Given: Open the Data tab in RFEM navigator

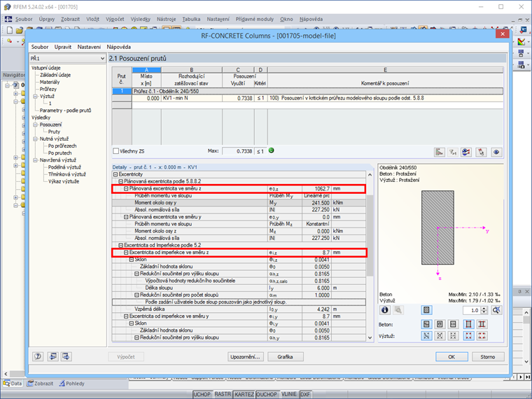Looking at the screenshot, I should pos(13,384).
